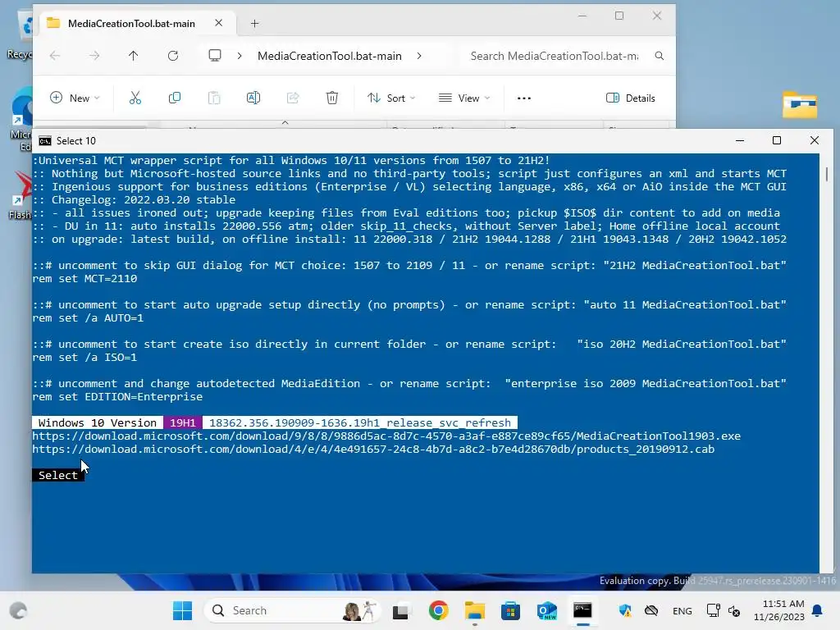Click the console vertical scrollbar thumb

[x=827, y=174]
